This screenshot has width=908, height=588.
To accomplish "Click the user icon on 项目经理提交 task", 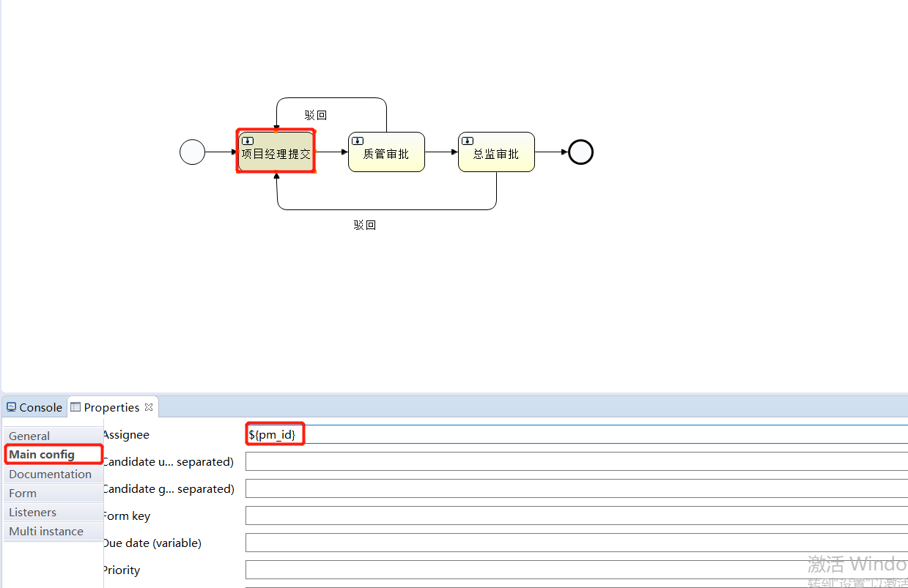I will [x=247, y=141].
